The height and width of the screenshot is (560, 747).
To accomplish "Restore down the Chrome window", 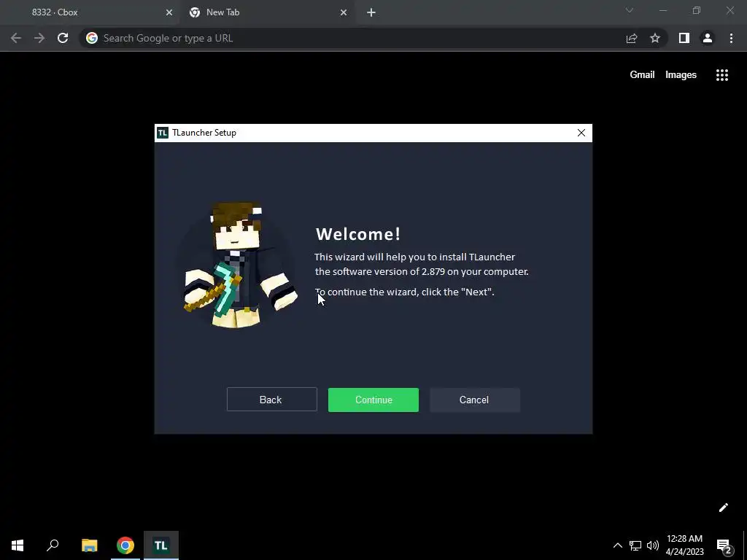I will (x=697, y=10).
